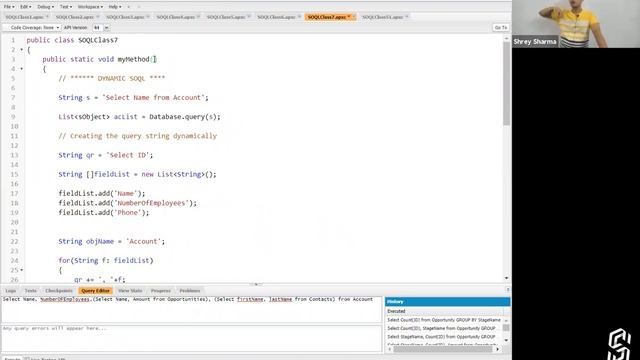Click History list scroll down arrow

506,340
